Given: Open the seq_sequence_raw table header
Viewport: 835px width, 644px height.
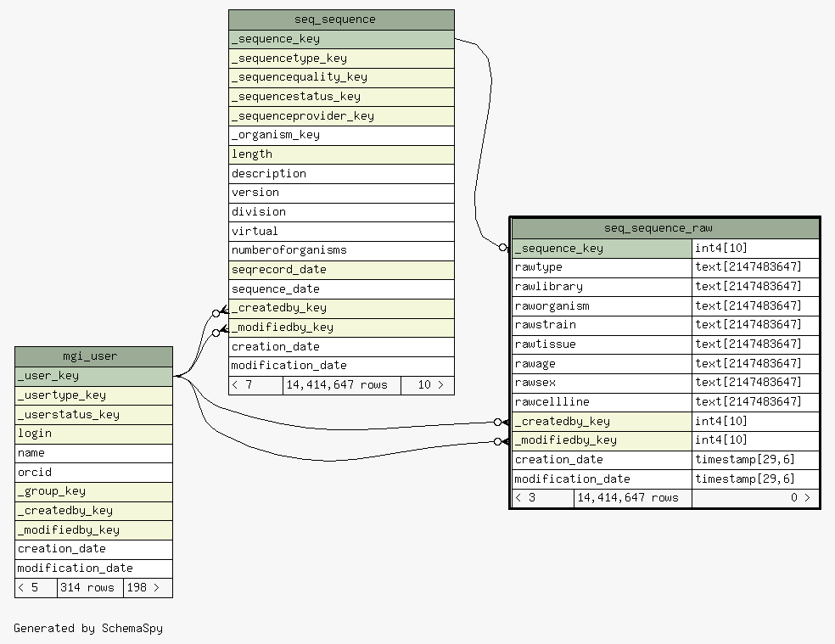Looking at the screenshot, I should click(x=665, y=228).
